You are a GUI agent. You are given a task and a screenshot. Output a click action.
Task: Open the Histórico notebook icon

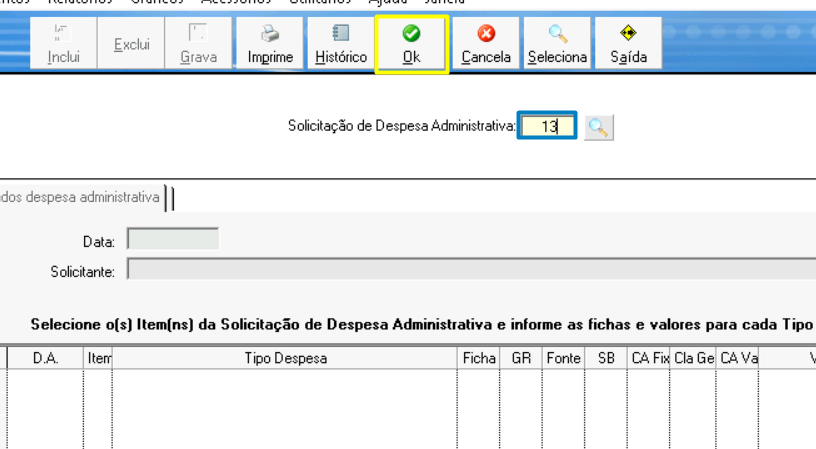[x=341, y=44]
